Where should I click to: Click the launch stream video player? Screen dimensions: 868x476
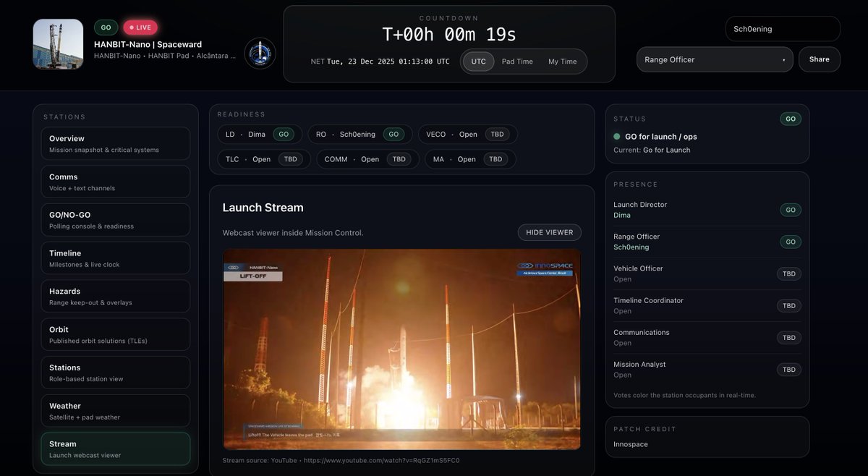[x=401, y=349]
